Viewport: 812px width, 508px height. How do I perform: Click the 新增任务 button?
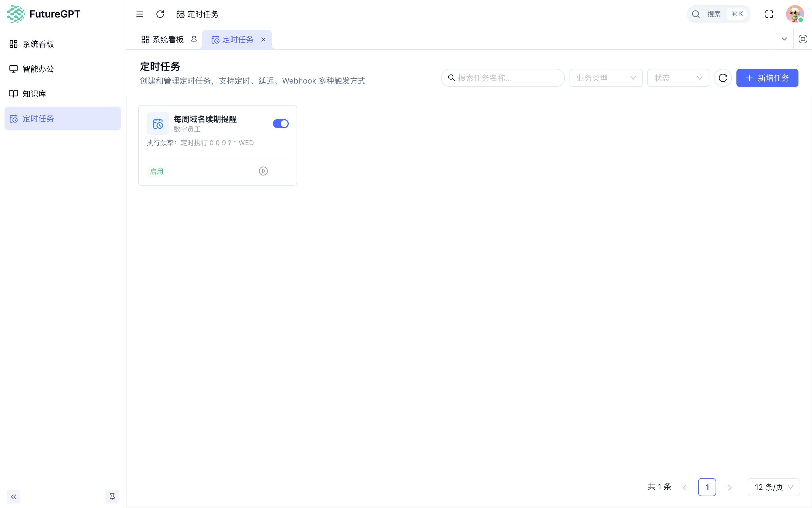coord(767,78)
